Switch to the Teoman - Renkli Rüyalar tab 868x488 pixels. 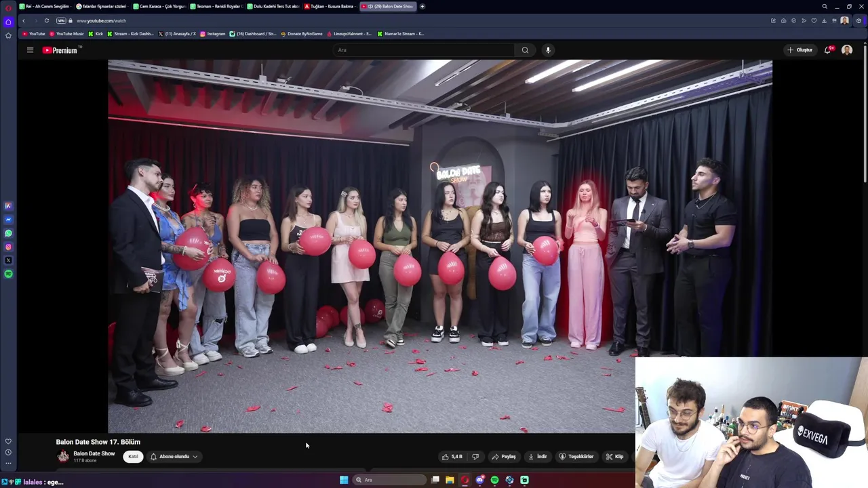tap(217, 6)
